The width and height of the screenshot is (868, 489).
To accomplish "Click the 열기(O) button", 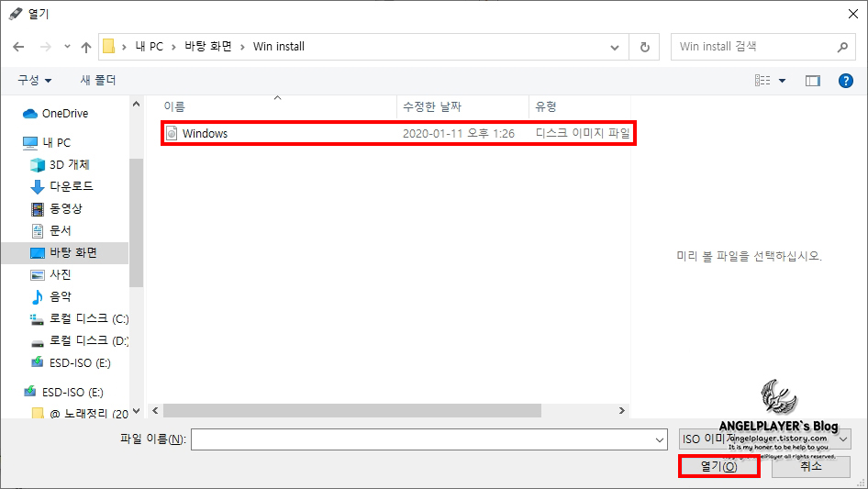I will coord(719,466).
